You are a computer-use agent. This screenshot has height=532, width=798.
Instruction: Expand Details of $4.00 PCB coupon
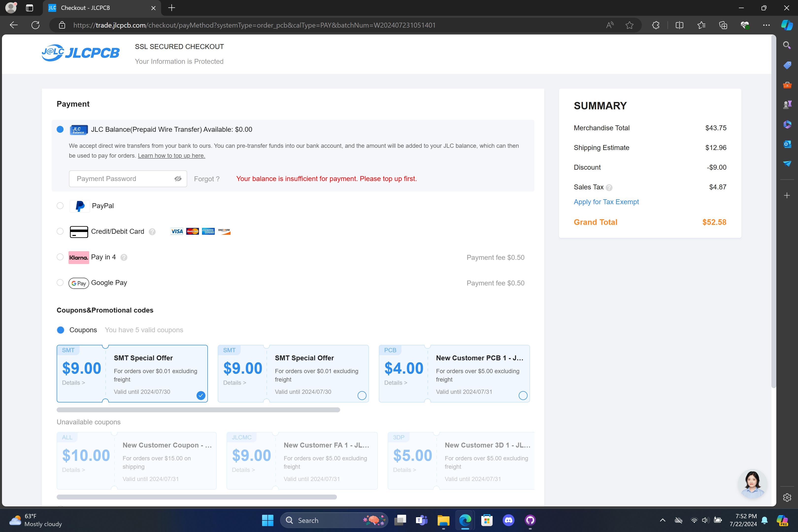click(x=396, y=383)
